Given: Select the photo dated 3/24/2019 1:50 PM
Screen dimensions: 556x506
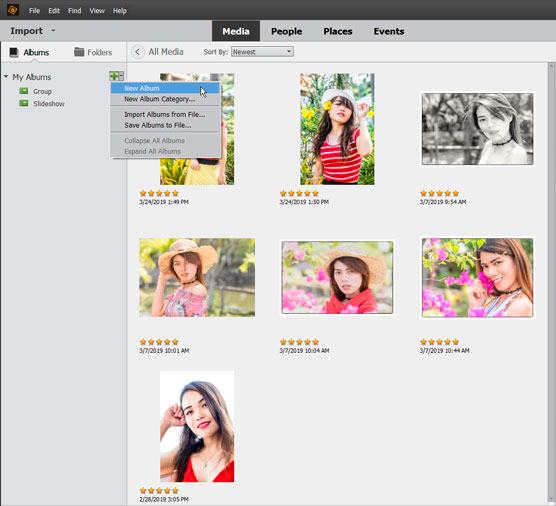Looking at the screenshot, I should (x=337, y=129).
